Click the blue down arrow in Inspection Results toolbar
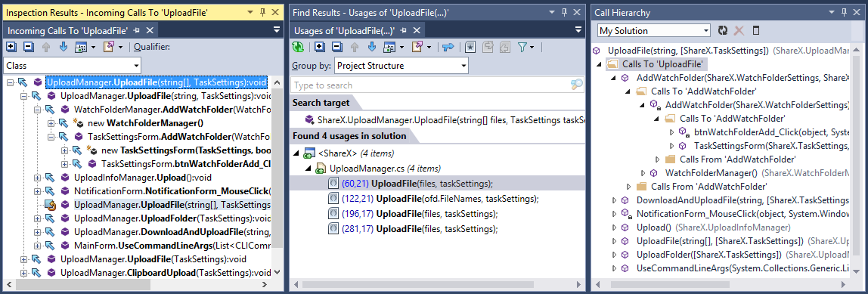868x294 pixels. [63, 47]
